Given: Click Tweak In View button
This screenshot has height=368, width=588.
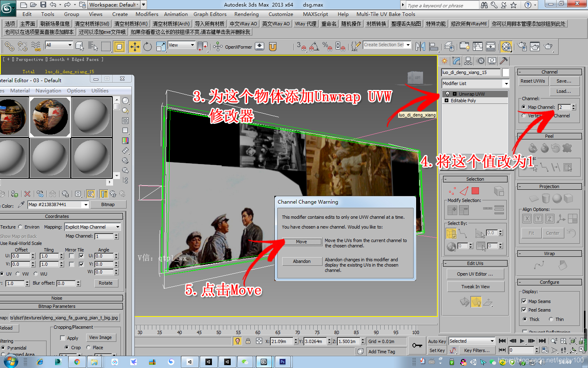Looking at the screenshot, I should (x=475, y=287).
